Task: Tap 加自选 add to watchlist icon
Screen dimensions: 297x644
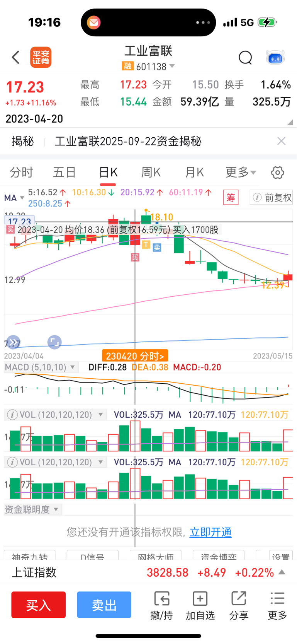Action: (x=200, y=606)
